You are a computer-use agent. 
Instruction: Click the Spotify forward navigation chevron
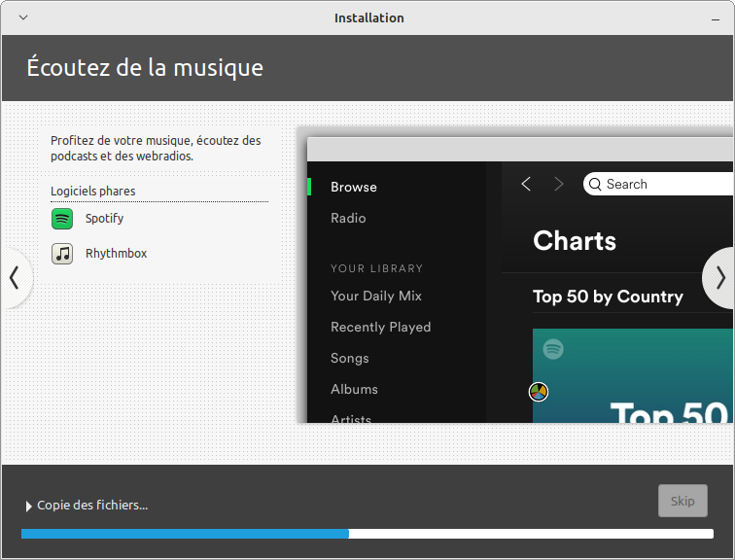(x=558, y=184)
